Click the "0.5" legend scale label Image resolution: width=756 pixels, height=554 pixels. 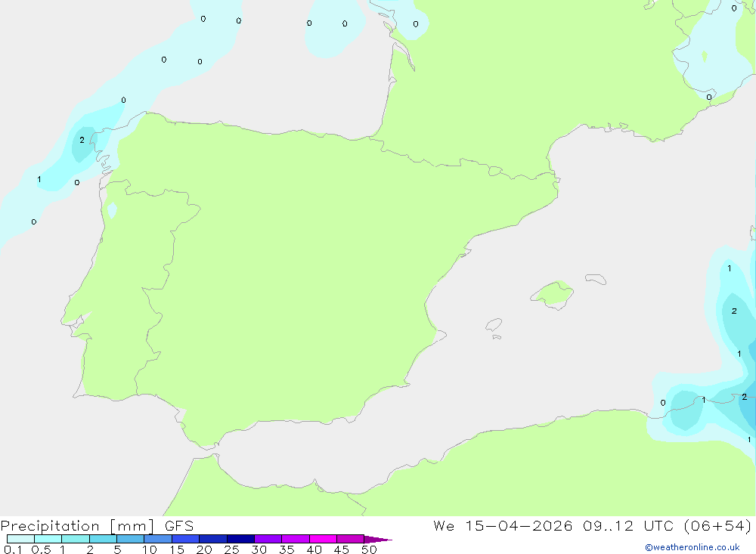point(41,549)
